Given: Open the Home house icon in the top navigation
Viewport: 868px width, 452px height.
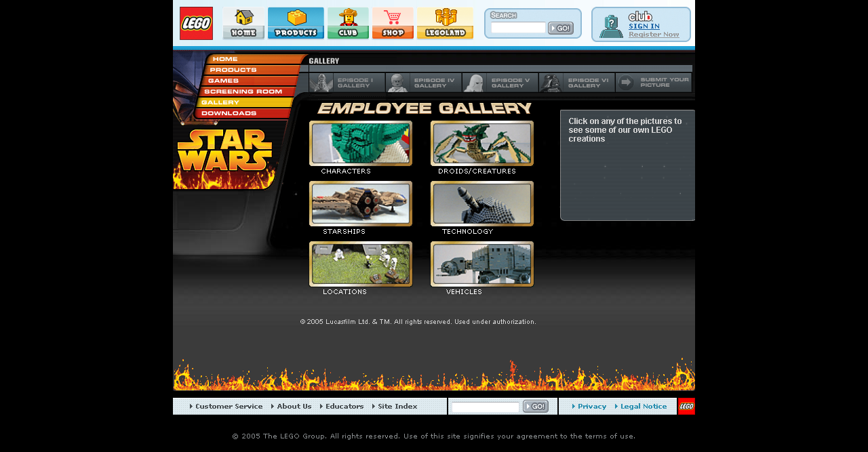Looking at the screenshot, I should 243,23.
